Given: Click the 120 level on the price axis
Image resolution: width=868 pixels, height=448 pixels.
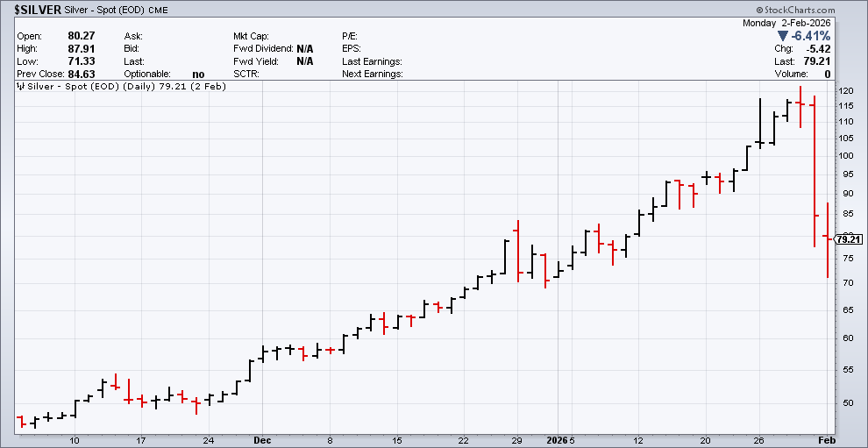Looking at the screenshot, I should coord(845,91).
